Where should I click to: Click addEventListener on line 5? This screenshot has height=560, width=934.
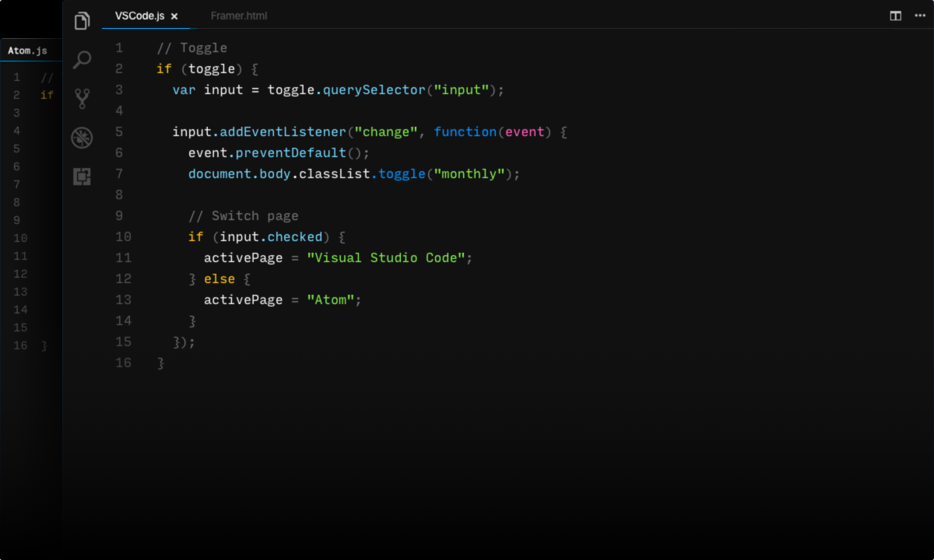[x=283, y=132]
